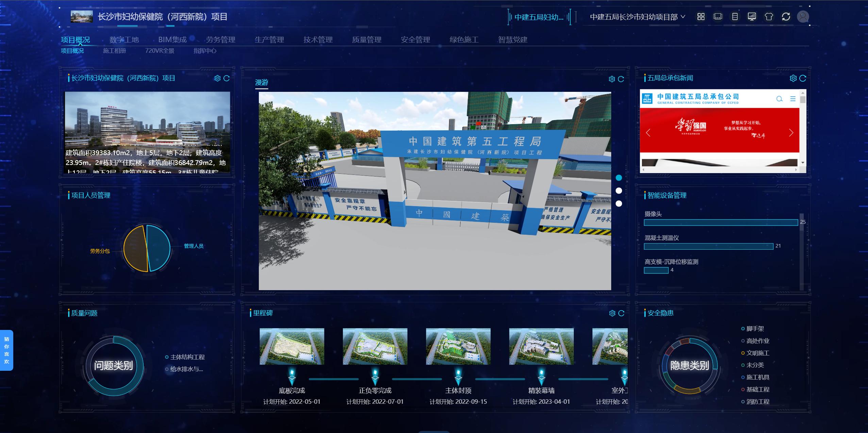Select the 漫游 tab in center panel
Image resolution: width=868 pixels, height=433 pixels.
tap(262, 82)
